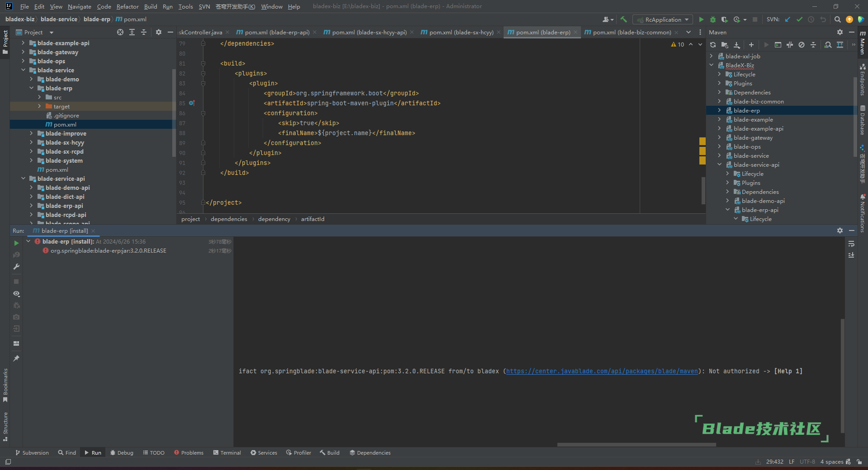The width and height of the screenshot is (868, 470).
Task: Open the Terminal tool window
Action: click(227, 452)
